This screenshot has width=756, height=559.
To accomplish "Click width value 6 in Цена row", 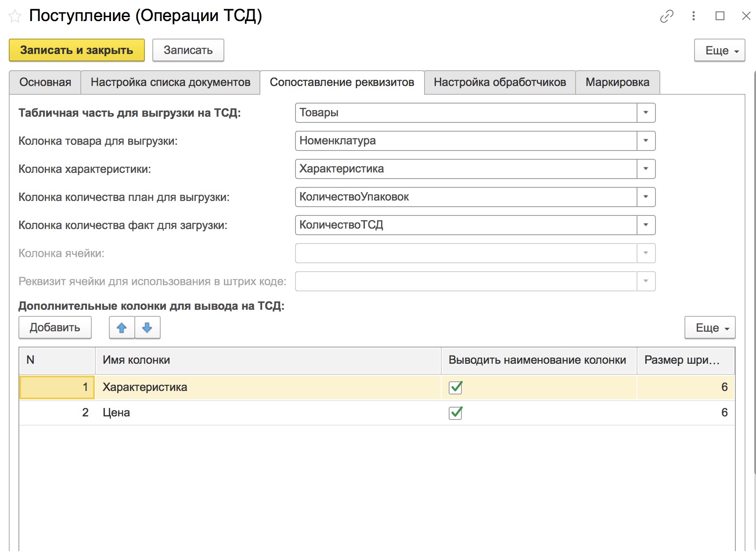I will [x=686, y=412].
